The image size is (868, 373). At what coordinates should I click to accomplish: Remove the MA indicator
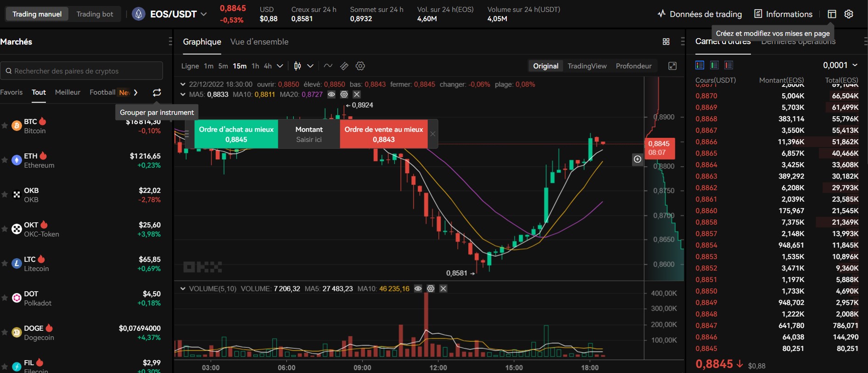click(357, 95)
